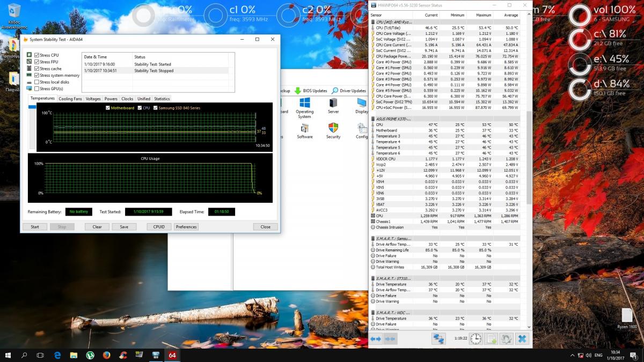Open Task View on the taskbar
The image size is (644, 362).
40,355
